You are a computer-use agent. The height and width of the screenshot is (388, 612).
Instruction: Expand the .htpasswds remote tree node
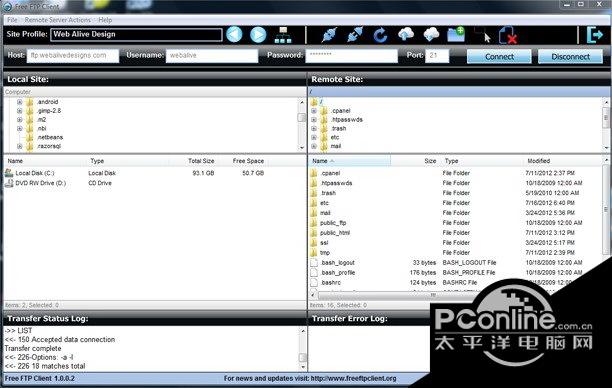[x=314, y=120]
